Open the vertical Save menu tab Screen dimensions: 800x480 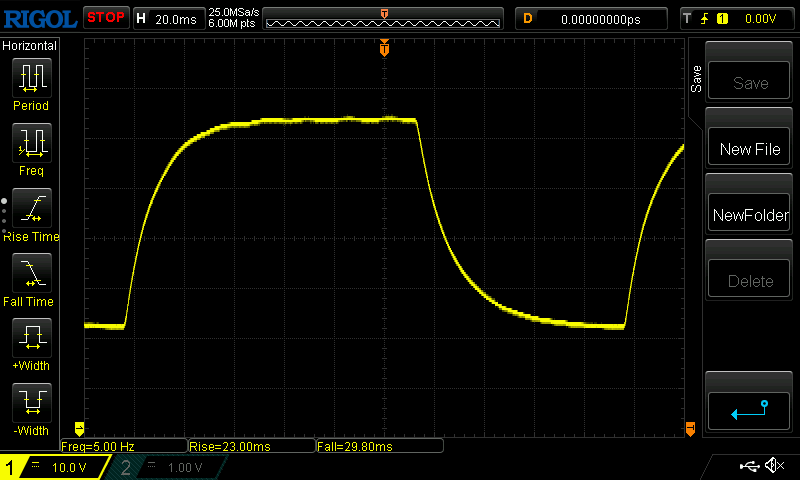(697, 81)
